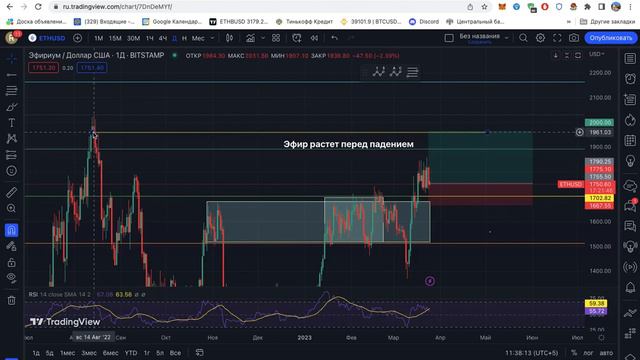Open chart settings gear
The image size is (640, 360).
coord(540,38)
